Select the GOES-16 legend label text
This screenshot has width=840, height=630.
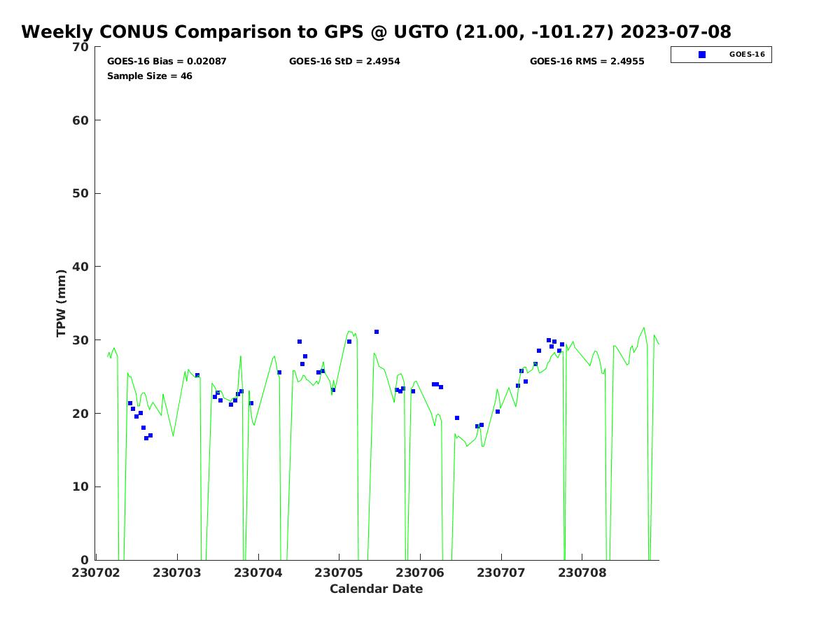coord(747,55)
